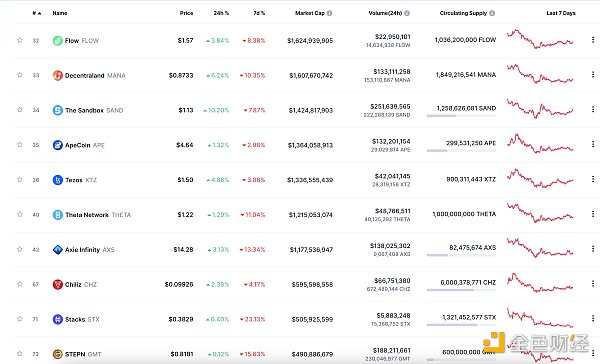Image resolution: width=600 pixels, height=364 pixels.
Task: Sort the table by Price column
Action: (x=186, y=13)
